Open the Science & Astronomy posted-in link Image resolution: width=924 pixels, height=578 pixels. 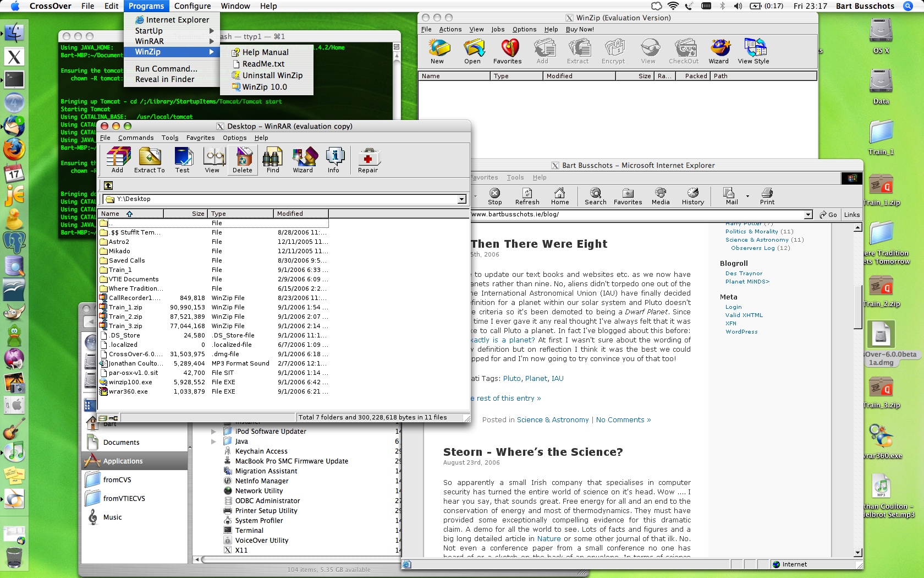coord(553,420)
